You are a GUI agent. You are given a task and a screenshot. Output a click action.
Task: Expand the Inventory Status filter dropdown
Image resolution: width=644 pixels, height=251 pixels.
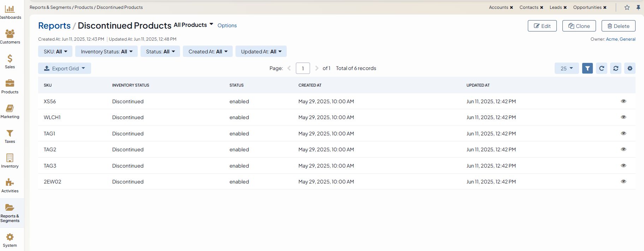tap(106, 52)
